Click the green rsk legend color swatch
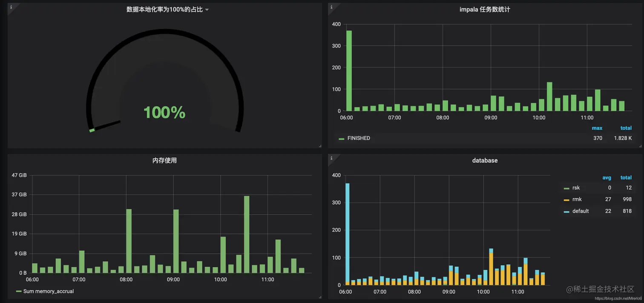This screenshot has width=644, height=303. (x=566, y=188)
